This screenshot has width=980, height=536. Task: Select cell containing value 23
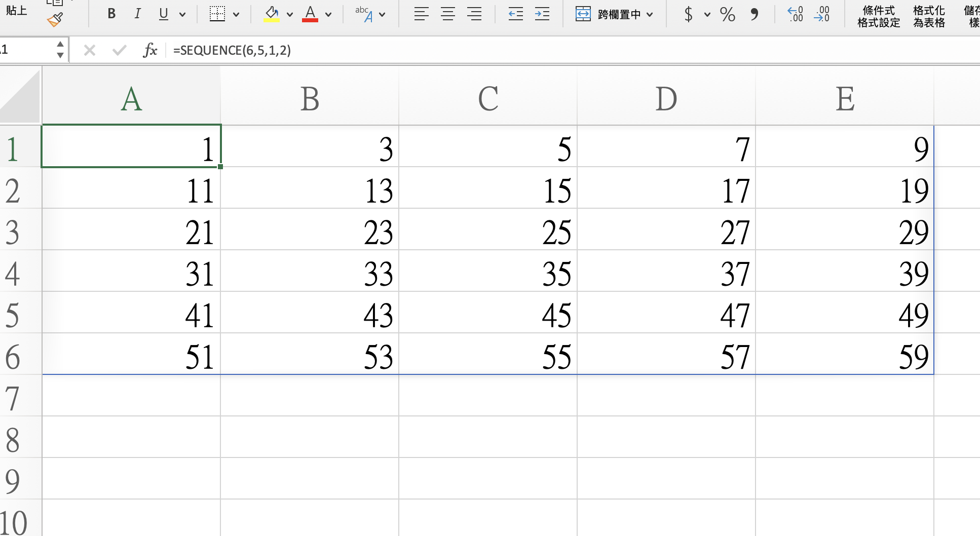click(310, 229)
